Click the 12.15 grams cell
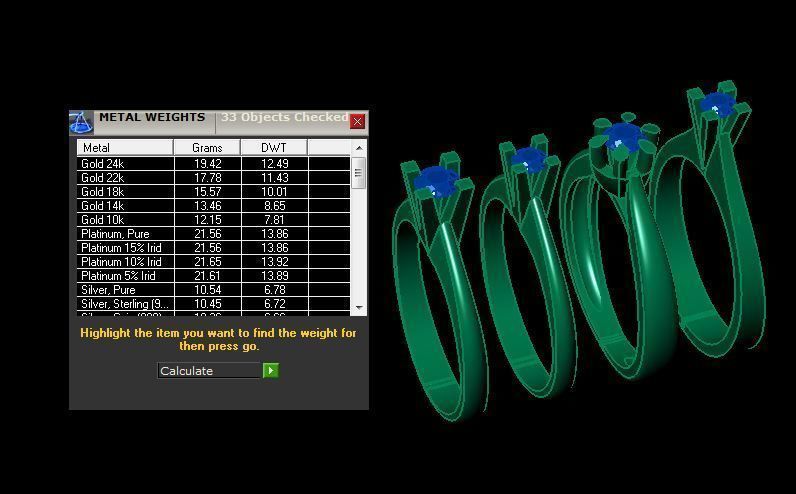796x494 pixels. click(208, 220)
